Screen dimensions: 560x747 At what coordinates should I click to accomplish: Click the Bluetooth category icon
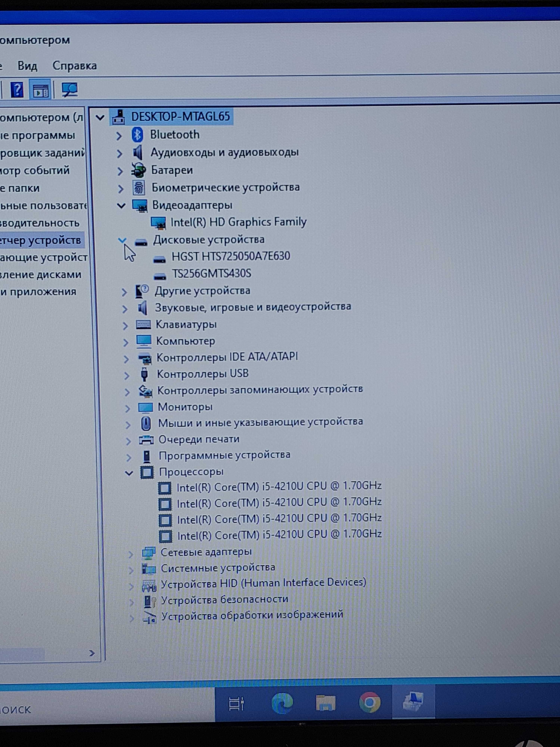tap(137, 135)
